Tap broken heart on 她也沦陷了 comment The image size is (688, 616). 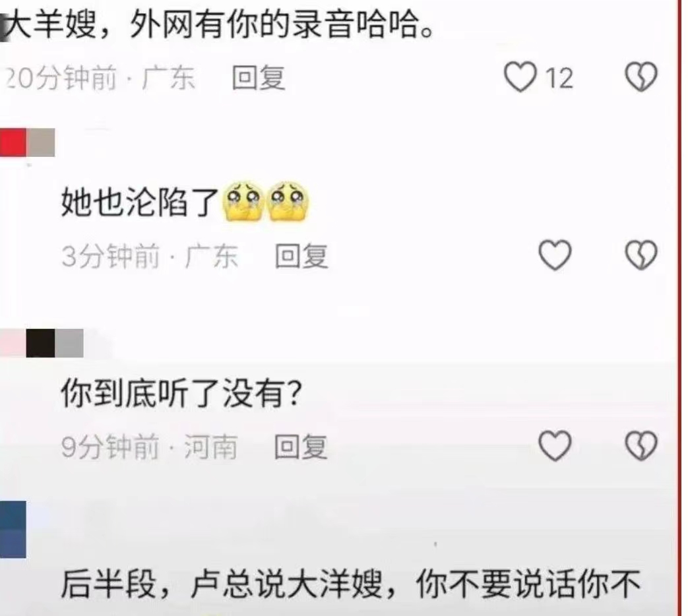click(641, 255)
